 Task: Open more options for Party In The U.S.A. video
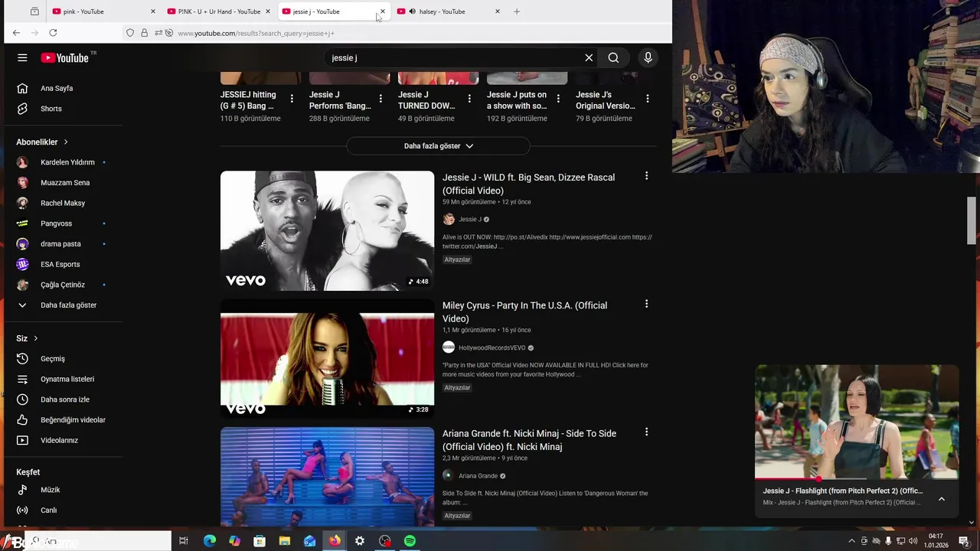pyautogui.click(x=646, y=304)
